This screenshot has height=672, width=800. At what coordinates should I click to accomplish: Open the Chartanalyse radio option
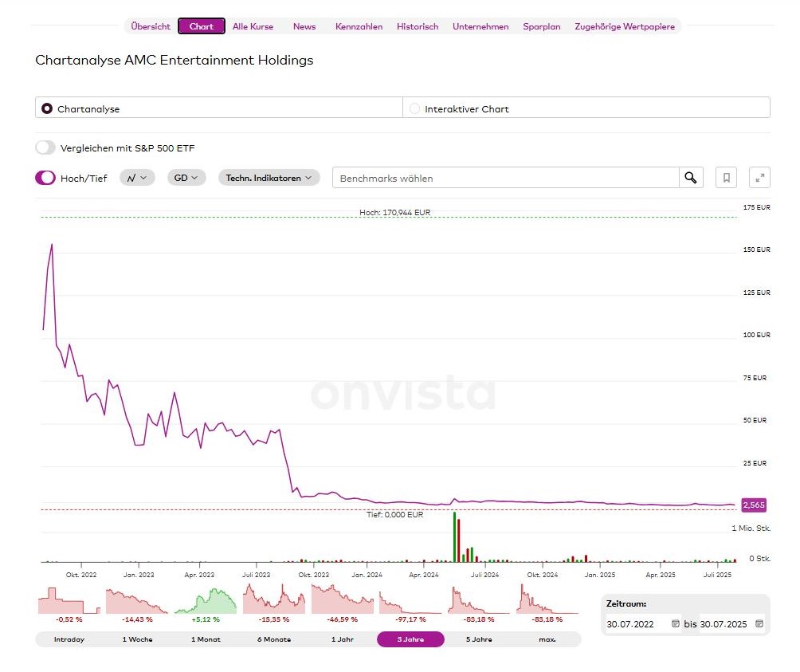(x=46, y=107)
